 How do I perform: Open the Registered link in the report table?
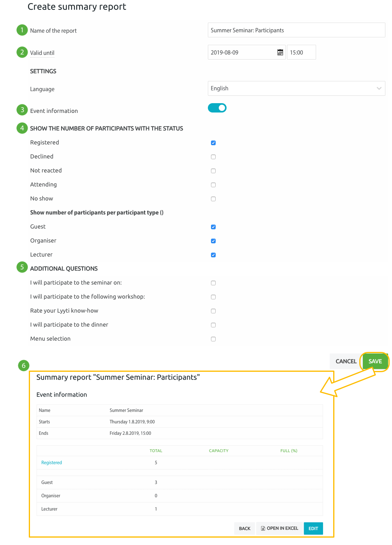coord(52,462)
